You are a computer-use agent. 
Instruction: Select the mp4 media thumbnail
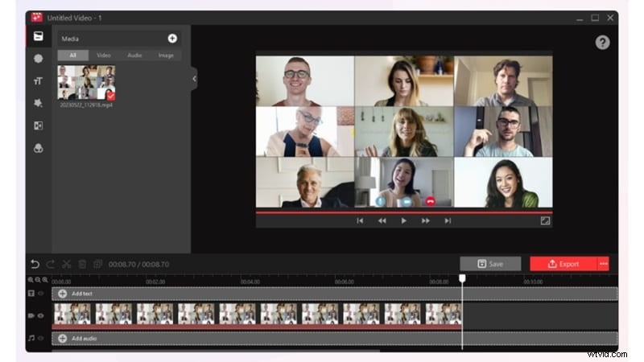[86, 83]
